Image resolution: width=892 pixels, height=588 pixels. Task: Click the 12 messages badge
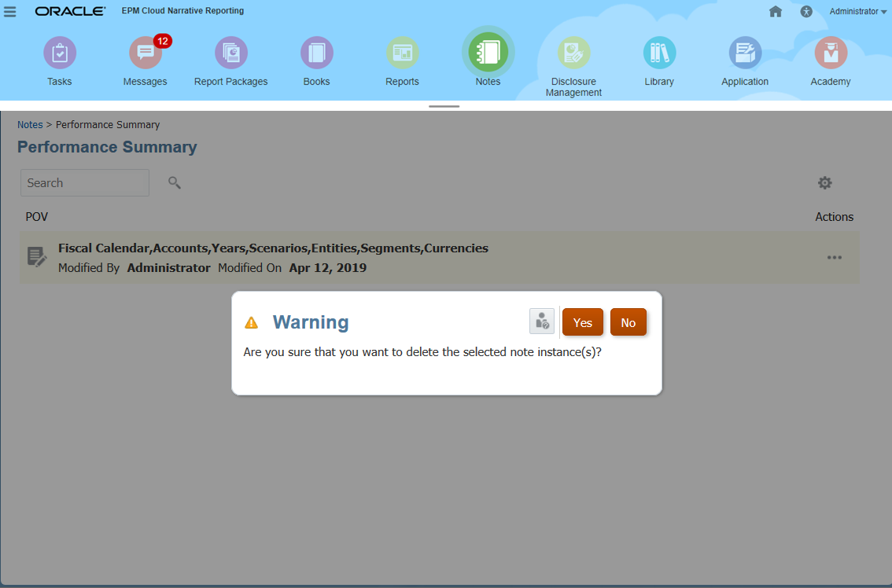pos(163,41)
